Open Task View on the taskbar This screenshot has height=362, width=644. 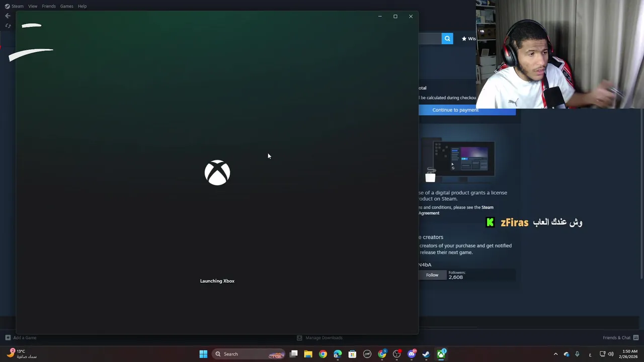(294, 354)
